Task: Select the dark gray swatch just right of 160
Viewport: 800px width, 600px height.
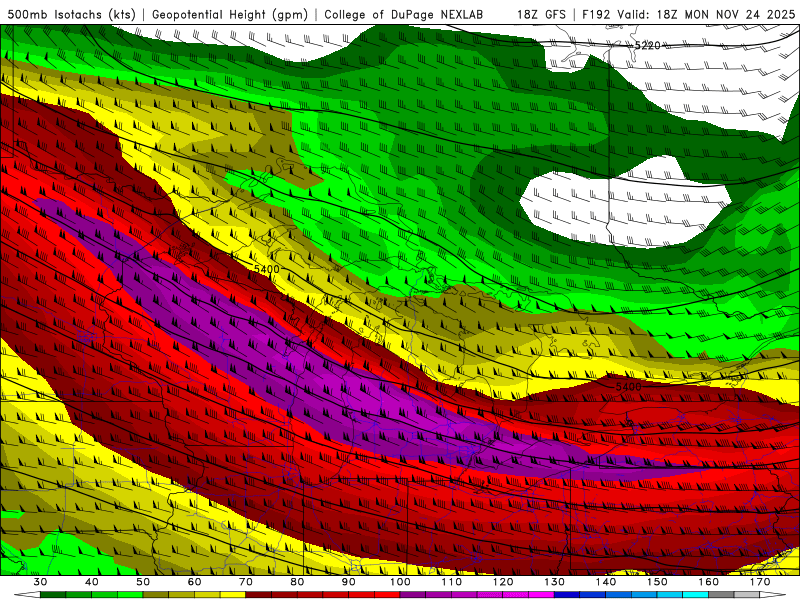Action: click(x=722, y=595)
